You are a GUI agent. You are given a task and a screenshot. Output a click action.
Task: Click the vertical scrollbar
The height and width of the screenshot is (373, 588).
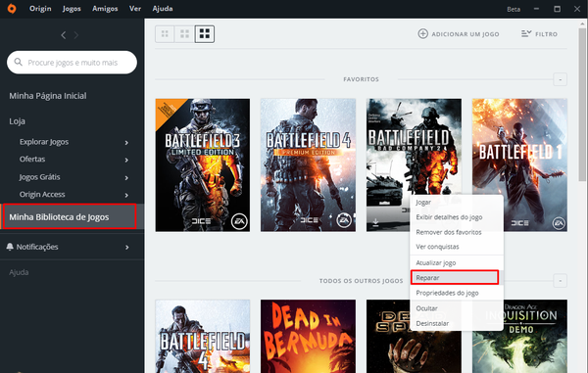pyautogui.click(x=582, y=105)
